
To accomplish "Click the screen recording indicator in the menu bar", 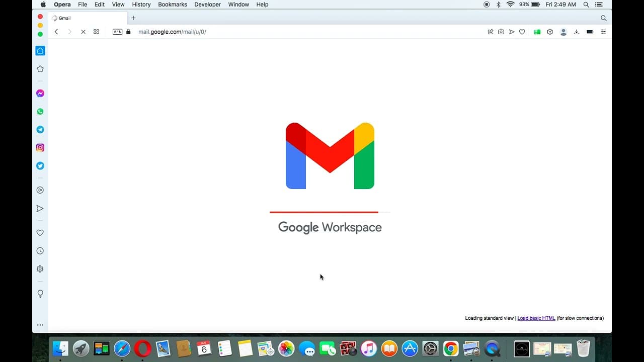I will (x=487, y=5).
